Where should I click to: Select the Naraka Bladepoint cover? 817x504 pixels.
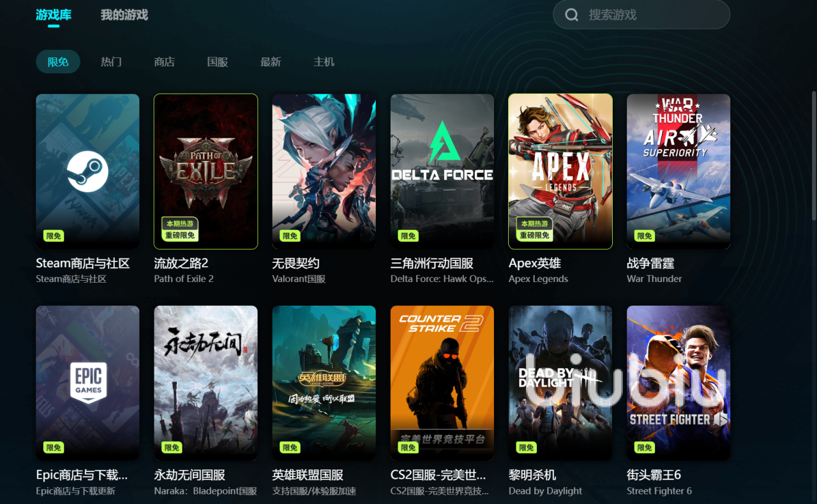(x=206, y=383)
